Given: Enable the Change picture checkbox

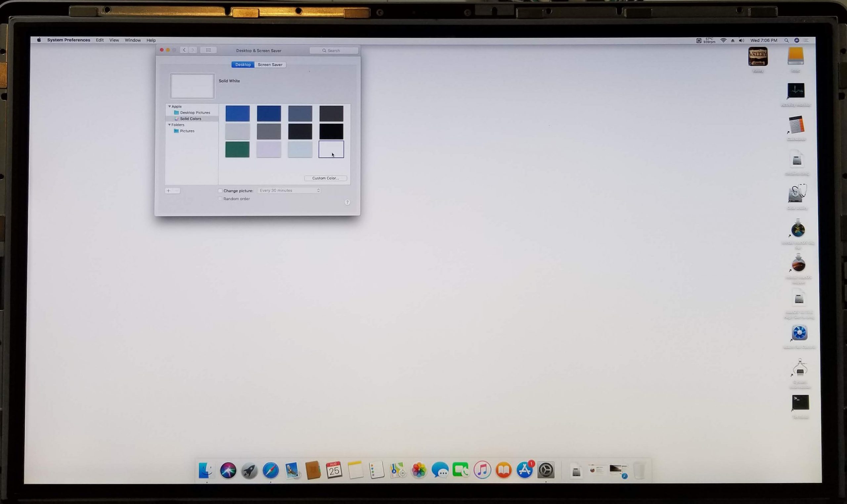Looking at the screenshot, I should (x=220, y=190).
